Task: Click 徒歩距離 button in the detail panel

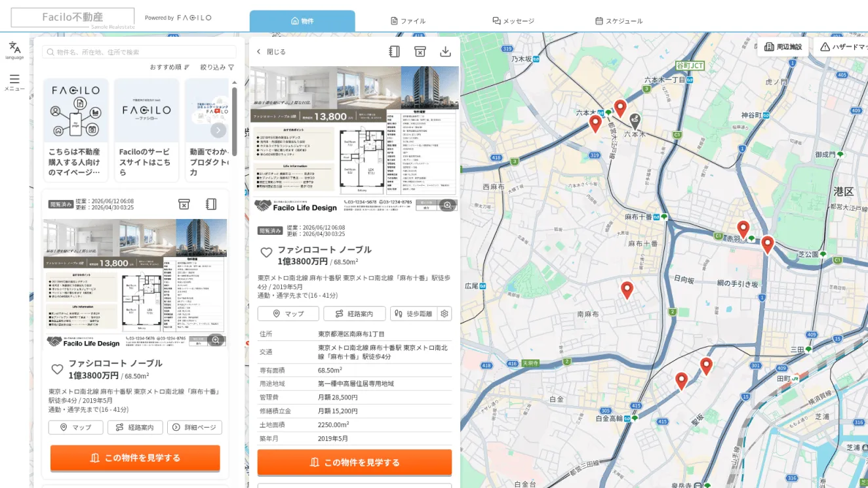Action: (414, 314)
